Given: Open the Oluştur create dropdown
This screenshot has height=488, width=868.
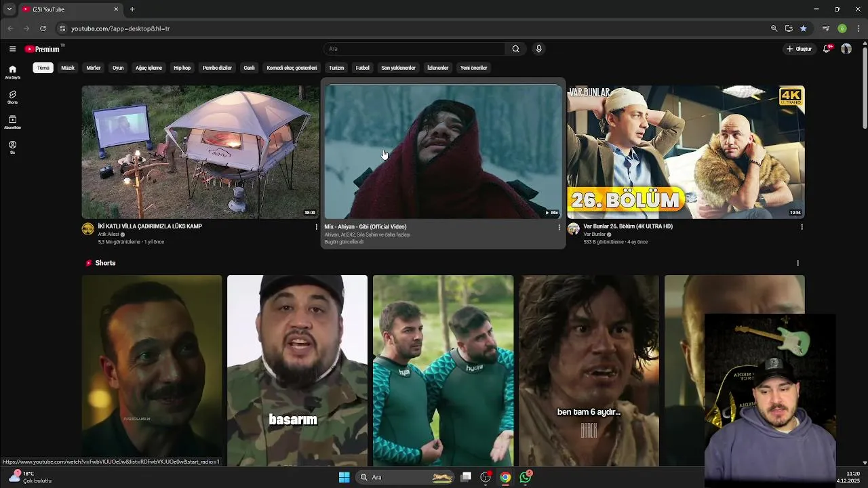Looking at the screenshot, I should pos(800,49).
